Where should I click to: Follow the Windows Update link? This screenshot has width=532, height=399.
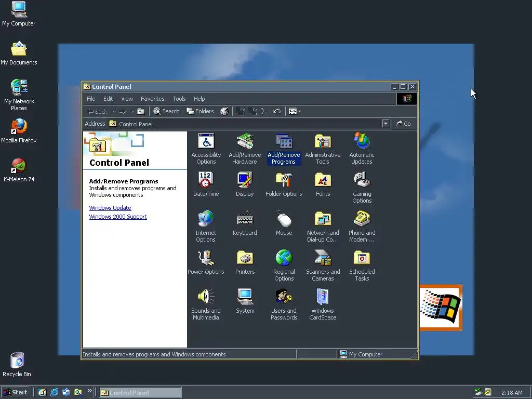(x=110, y=208)
